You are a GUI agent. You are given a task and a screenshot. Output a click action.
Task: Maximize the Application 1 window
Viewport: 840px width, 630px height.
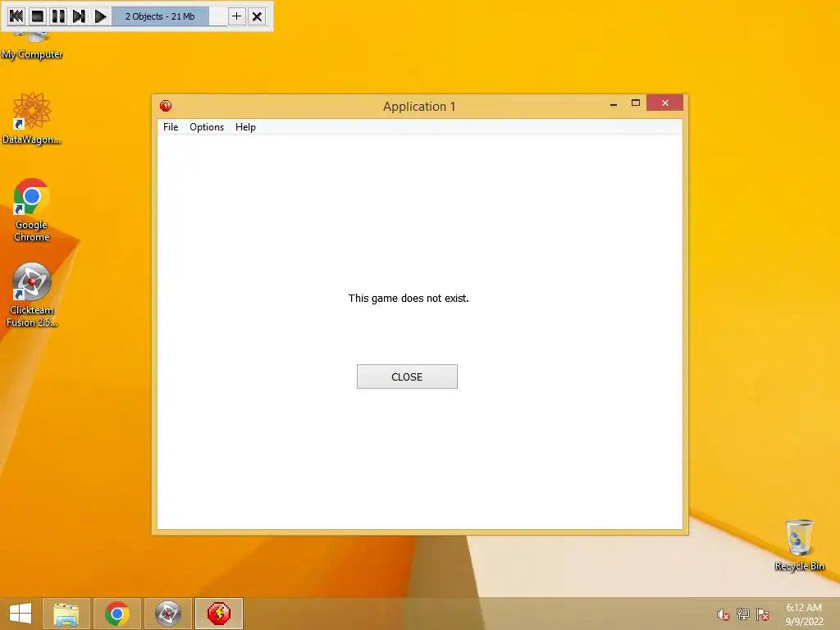coord(636,103)
